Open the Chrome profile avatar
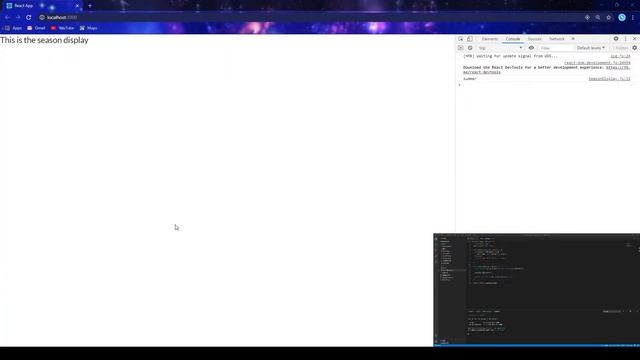Viewport: 640px width, 360px height. (622, 18)
